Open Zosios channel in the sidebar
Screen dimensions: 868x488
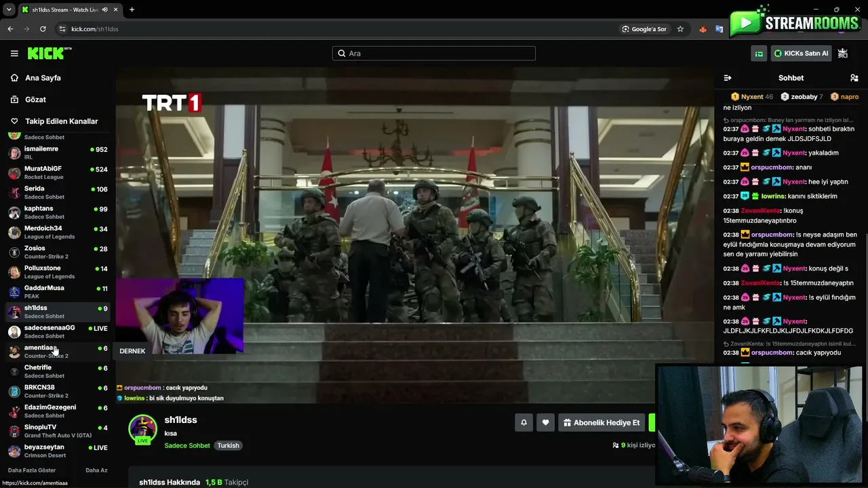(58, 252)
